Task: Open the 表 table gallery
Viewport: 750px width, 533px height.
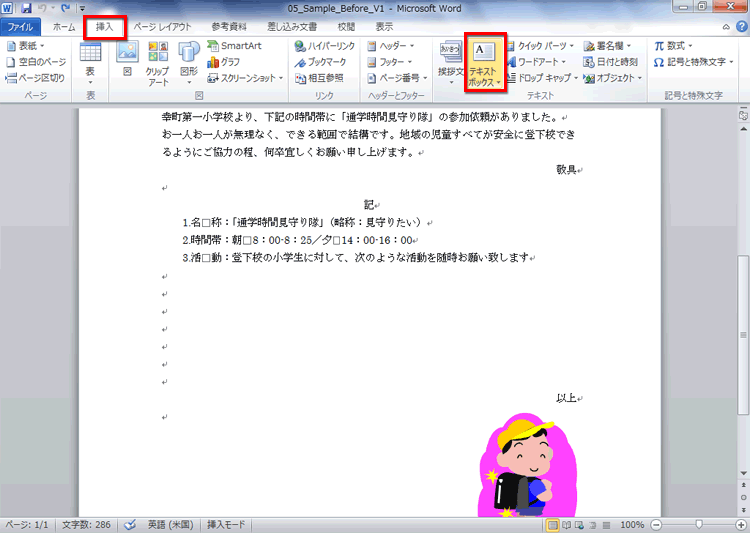Action: coord(90,64)
